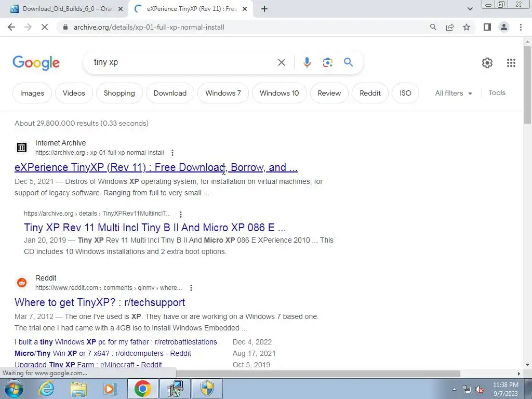Filter results by Images
Viewport: 532px width, 399px height.
(x=32, y=93)
